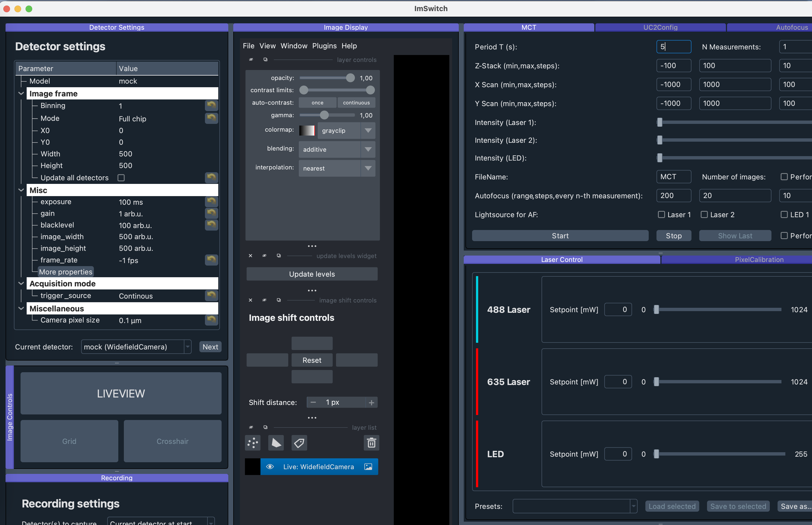
Task: Click the FileName input field
Action: coord(673,177)
